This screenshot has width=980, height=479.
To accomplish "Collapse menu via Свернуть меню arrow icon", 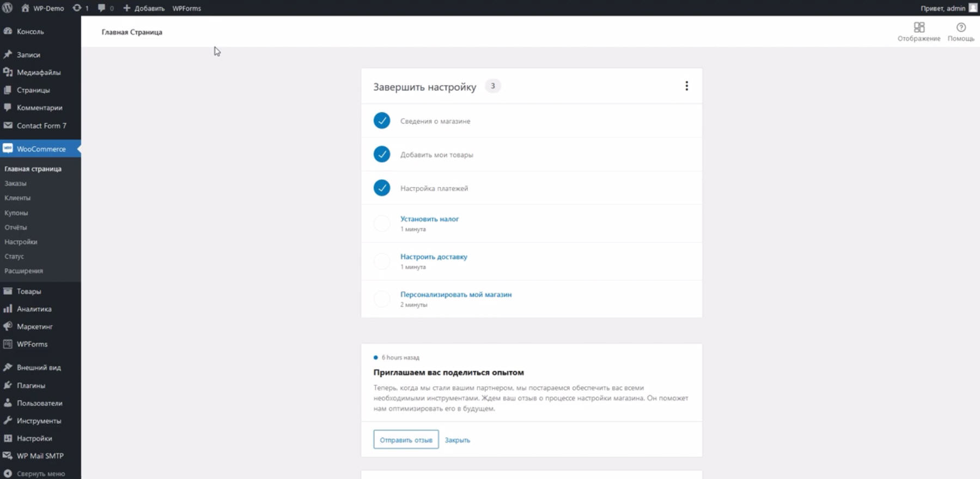I will point(8,474).
